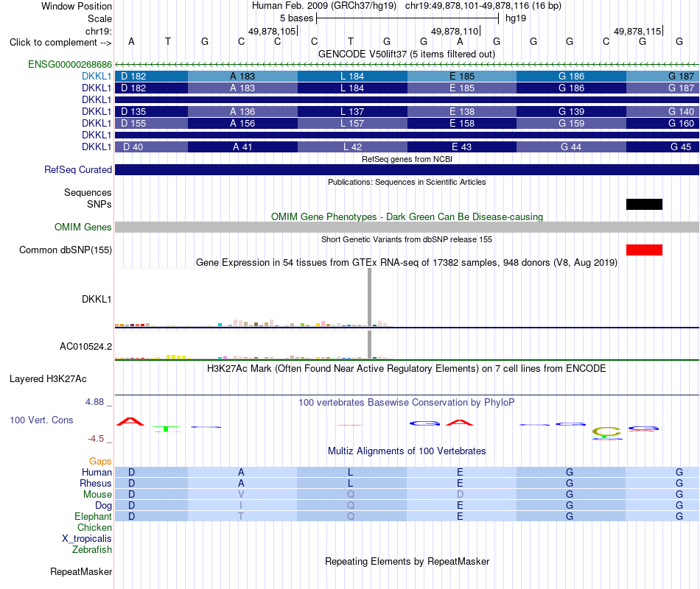Click codon box 'E 138'

click(462, 112)
